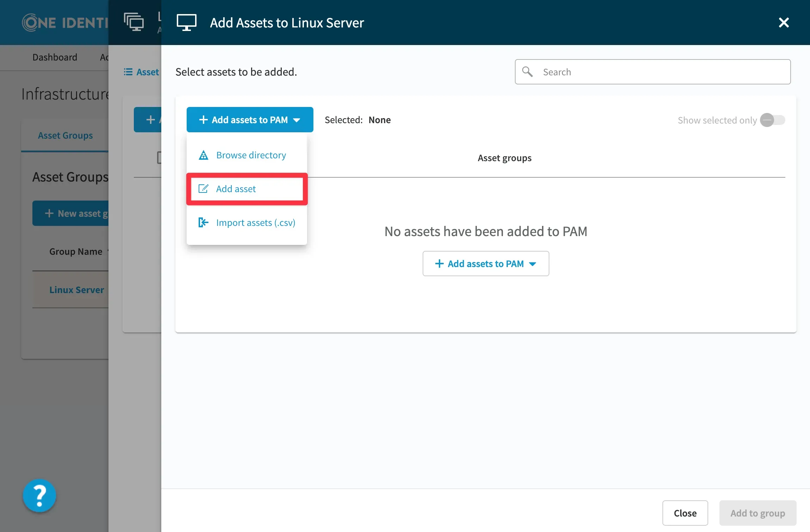810x532 pixels.
Task: Open the Asset Groups tab
Action: [x=65, y=135]
